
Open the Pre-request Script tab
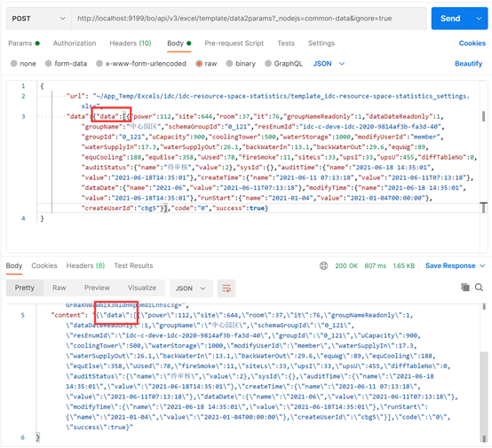(234, 43)
